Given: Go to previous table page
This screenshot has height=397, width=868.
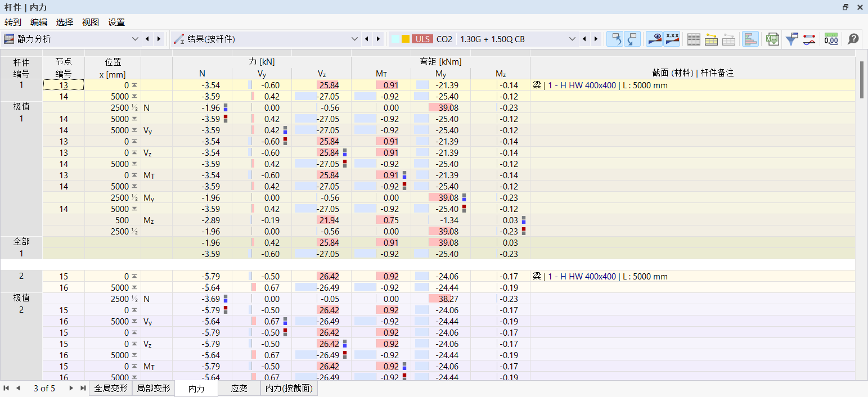Looking at the screenshot, I should coord(18,389).
